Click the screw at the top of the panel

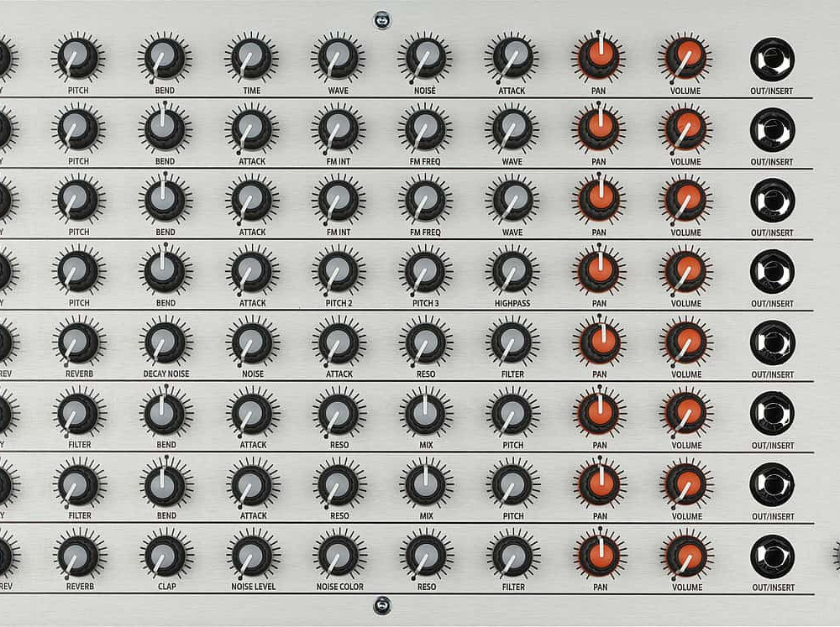pyautogui.click(x=382, y=18)
